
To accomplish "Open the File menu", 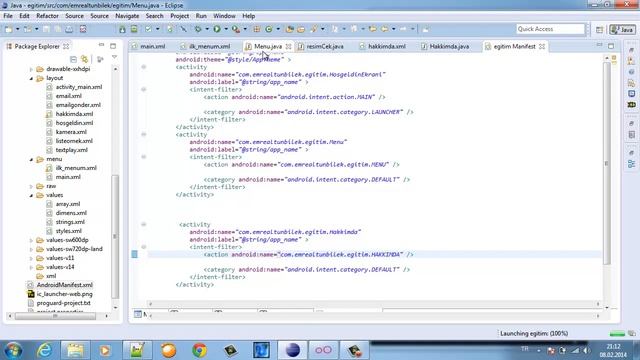I will coord(8,16).
